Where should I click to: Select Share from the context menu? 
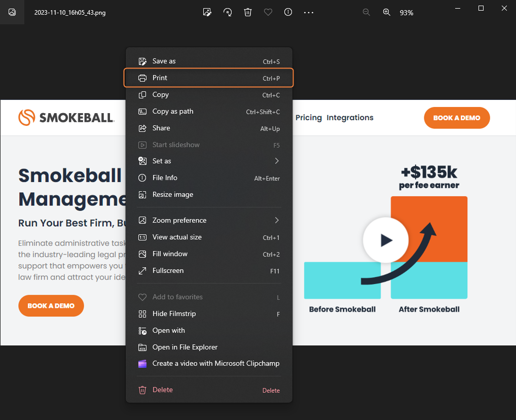[x=209, y=128]
